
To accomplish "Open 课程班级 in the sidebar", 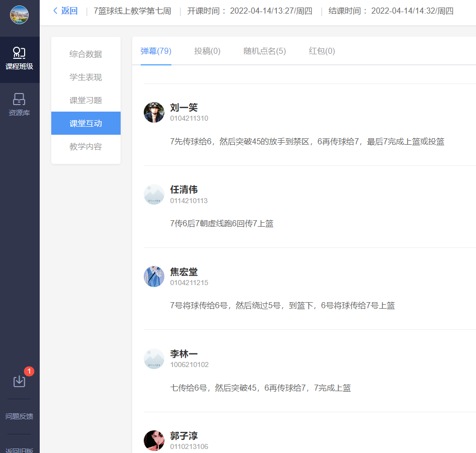I will [19, 59].
